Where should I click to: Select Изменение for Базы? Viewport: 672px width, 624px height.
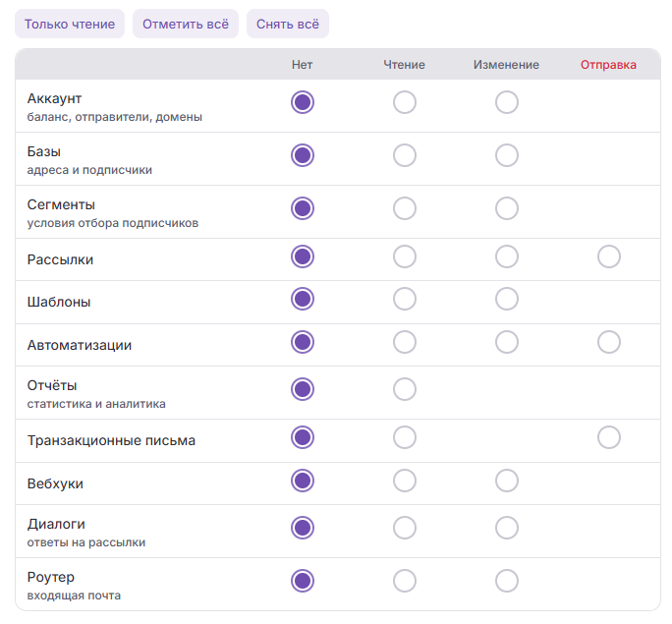[507, 155]
